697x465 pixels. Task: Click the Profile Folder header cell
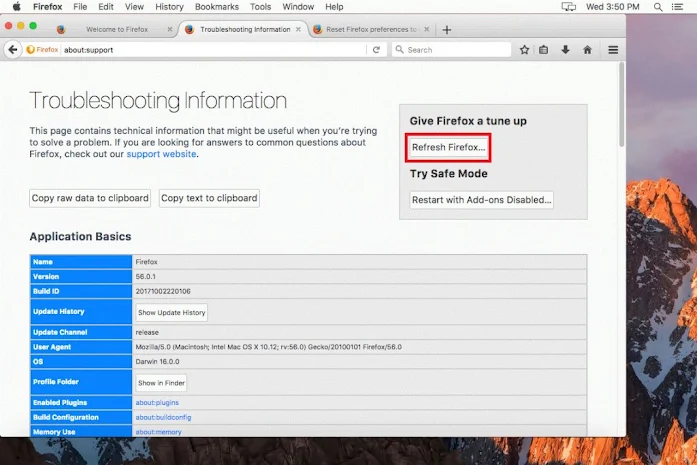[x=81, y=382]
